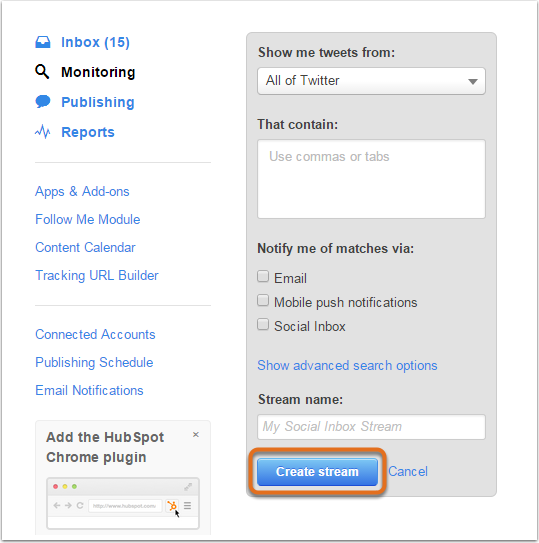The width and height of the screenshot is (539, 543).
Task: Go to Publishing section
Action: pyautogui.click(x=98, y=102)
